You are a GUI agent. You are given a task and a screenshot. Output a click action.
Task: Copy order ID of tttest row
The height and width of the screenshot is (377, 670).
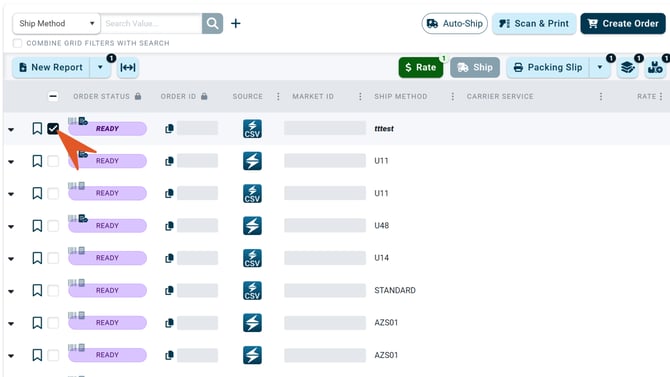pyautogui.click(x=169, y=129)
